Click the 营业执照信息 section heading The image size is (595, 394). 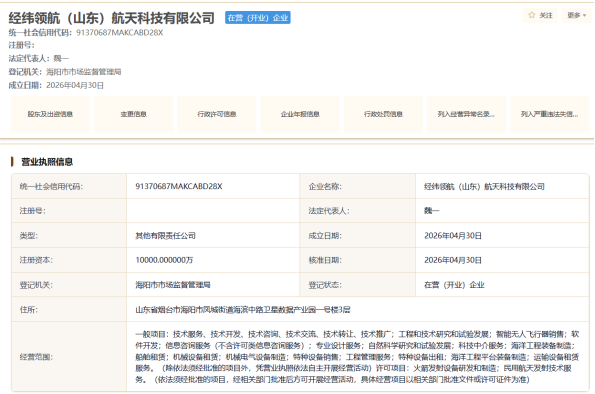coord(47,162)
